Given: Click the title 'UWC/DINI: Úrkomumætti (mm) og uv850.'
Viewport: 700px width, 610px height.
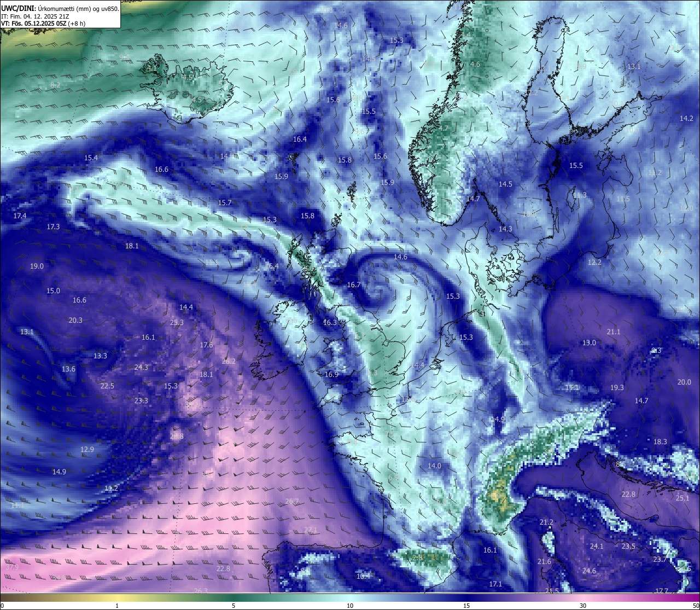Looking at the screenshot, I should (60, 9).
